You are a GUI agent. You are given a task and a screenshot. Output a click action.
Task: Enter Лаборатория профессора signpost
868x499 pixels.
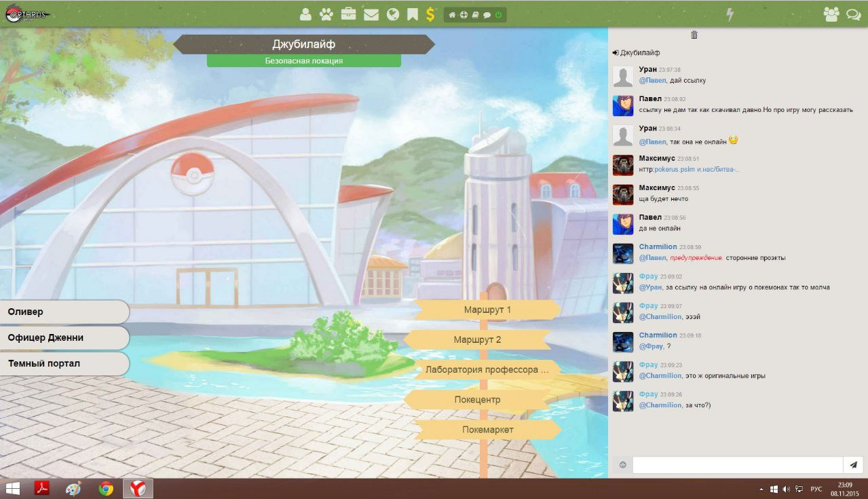pyautogui.click(x=487, y=370)
